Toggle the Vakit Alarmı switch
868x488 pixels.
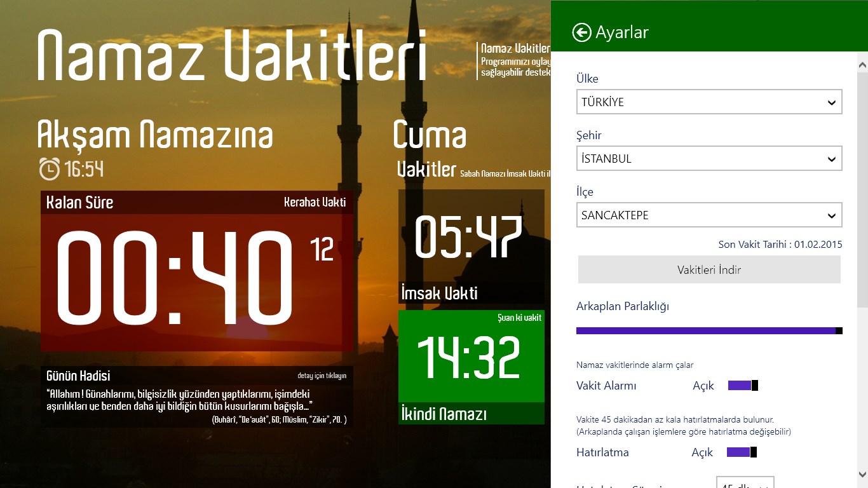pos(742,386)
